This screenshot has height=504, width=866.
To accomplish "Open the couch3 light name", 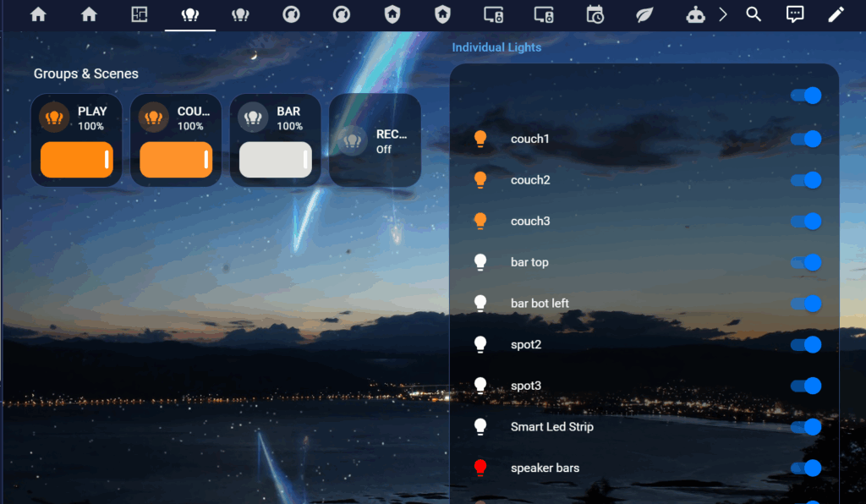I will (530, 221).
